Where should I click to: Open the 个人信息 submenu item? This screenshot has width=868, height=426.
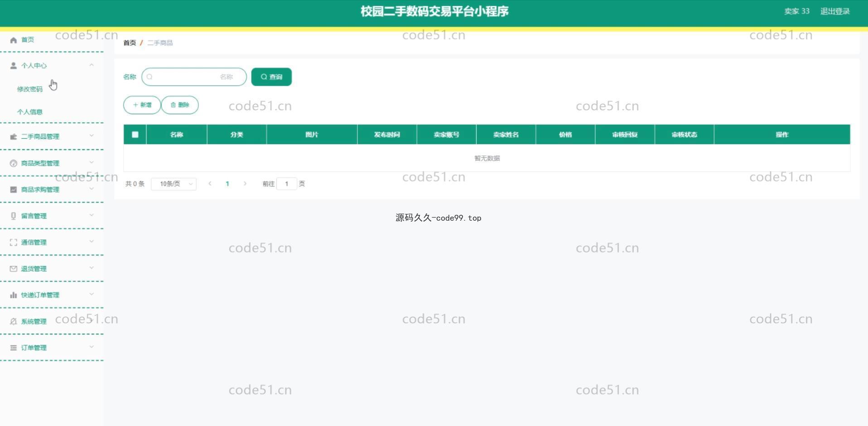click(30, 112)
